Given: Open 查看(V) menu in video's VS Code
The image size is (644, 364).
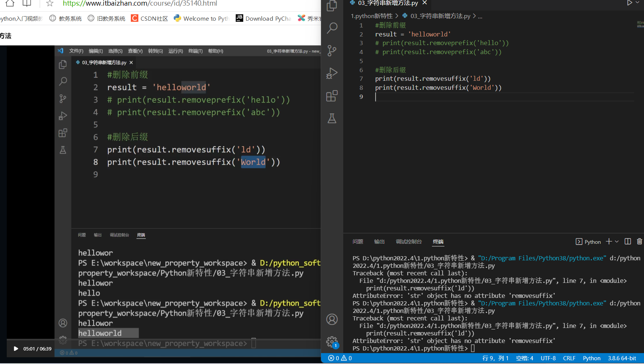Looking at the screenshot, I should (x=135, y=51).
